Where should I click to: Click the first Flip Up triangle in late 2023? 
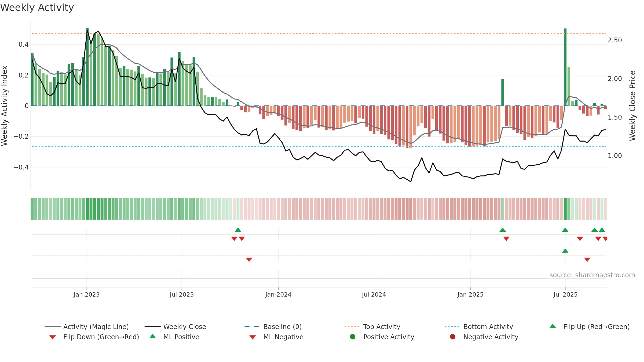[238, 230]
